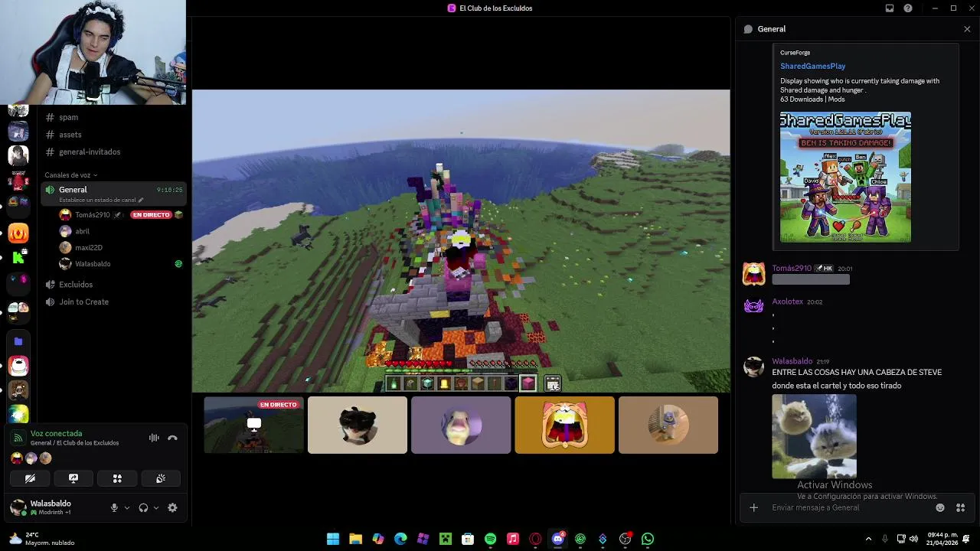Open Spotify from the taskbar

click(491, 539)
